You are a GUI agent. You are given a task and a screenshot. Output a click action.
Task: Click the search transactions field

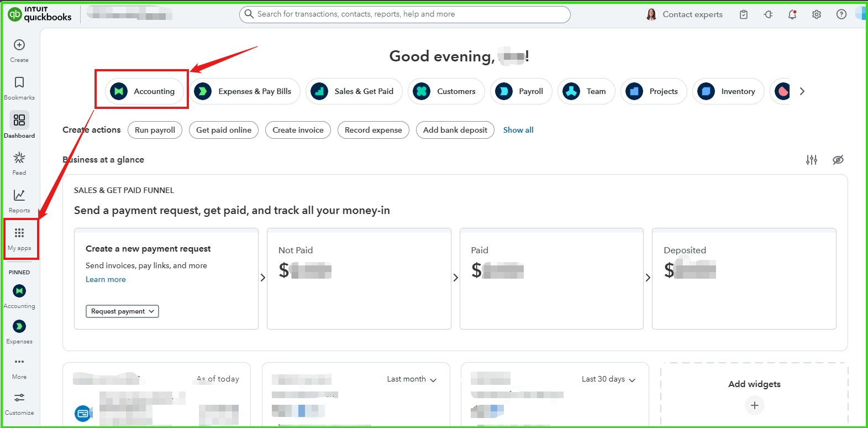[404, 14]
